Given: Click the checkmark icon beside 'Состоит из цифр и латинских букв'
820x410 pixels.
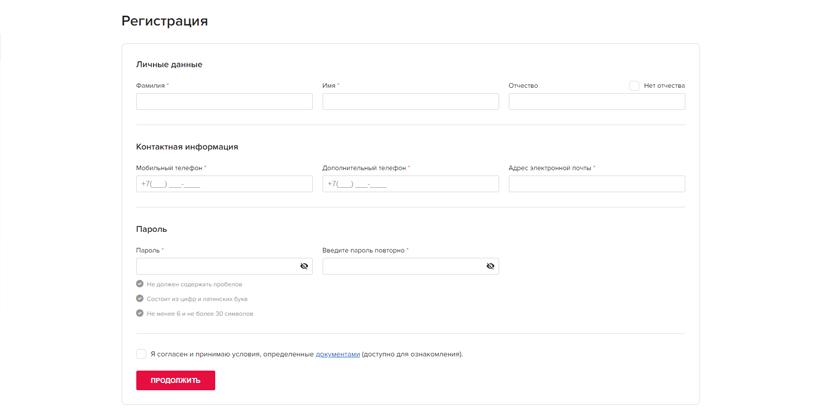Looking at the screenshot, I should (x=140, y=298).
